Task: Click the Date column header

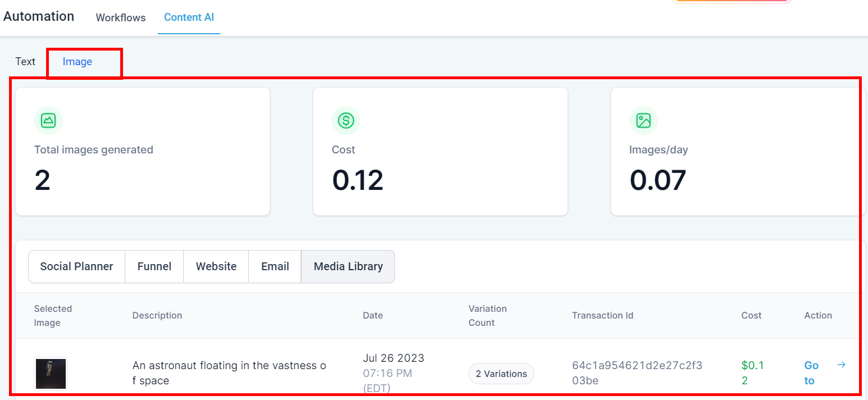Action: coord(373,315)
